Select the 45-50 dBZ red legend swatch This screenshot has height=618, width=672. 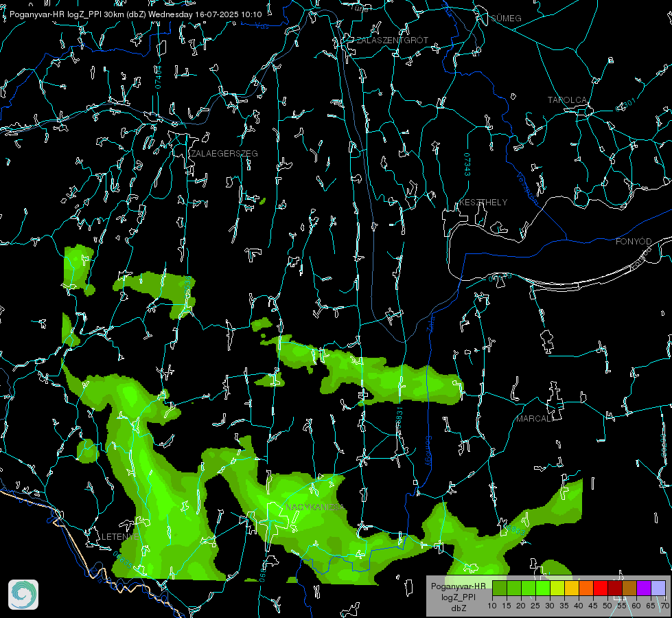[x=601, y=588]
